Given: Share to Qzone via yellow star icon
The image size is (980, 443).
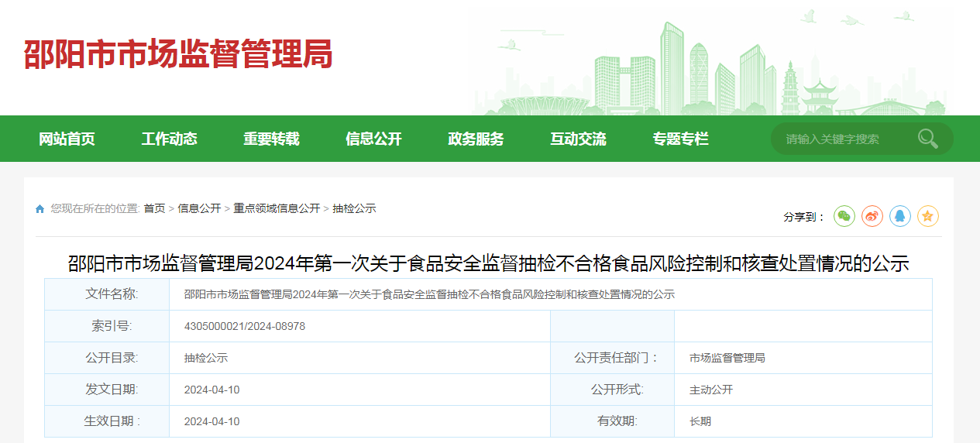Looking at the screenshot, I should pos(928,216).
